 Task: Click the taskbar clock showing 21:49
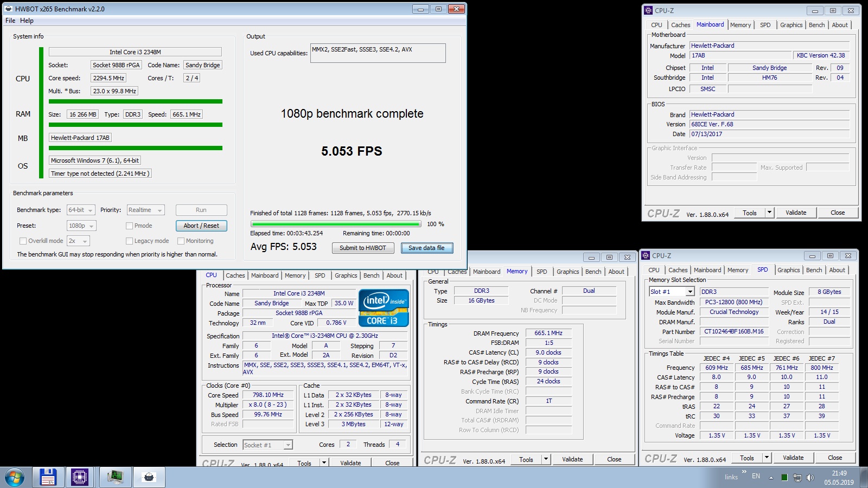click(839, 478)
